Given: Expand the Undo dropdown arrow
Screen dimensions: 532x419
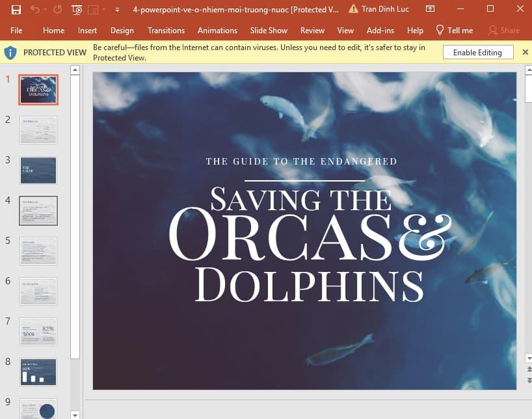Looking at the screenshot, I should (45, 9).
